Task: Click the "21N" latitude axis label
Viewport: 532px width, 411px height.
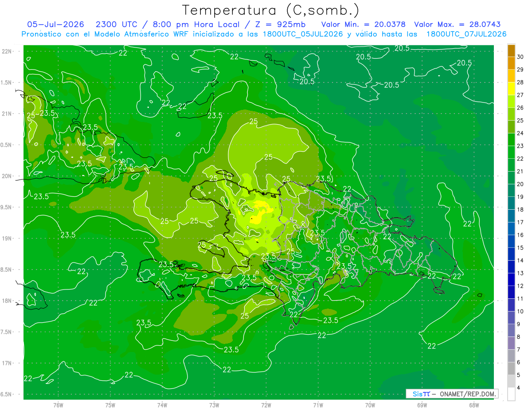Action: click(7, 114)
